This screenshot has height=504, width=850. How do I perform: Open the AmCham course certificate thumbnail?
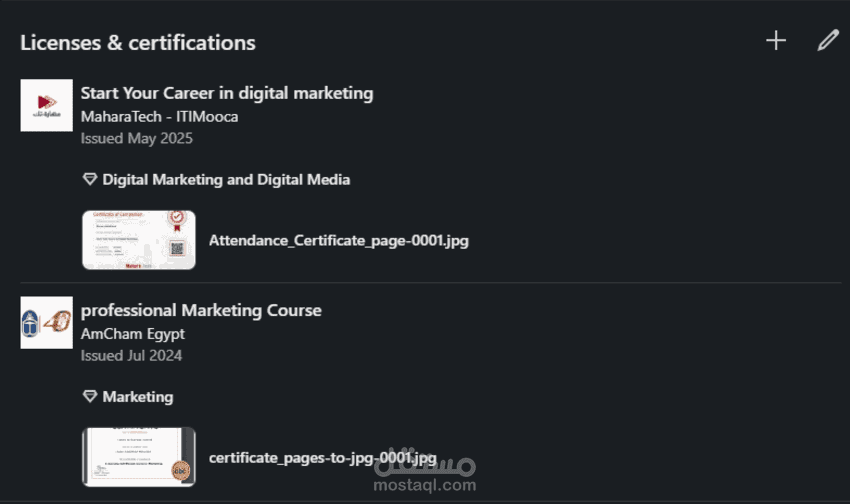pyautogui.click(x=139, y=457)
